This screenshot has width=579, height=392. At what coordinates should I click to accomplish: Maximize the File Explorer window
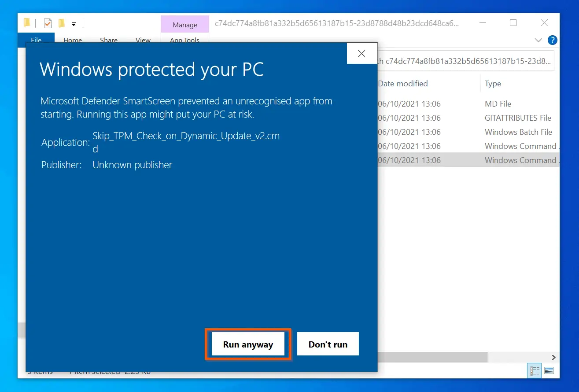(513, 23)
